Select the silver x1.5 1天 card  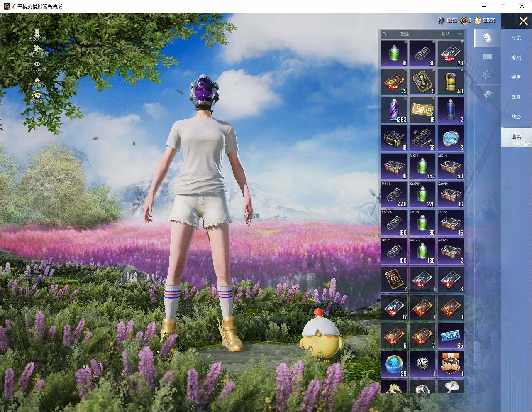tap(422, 280)
